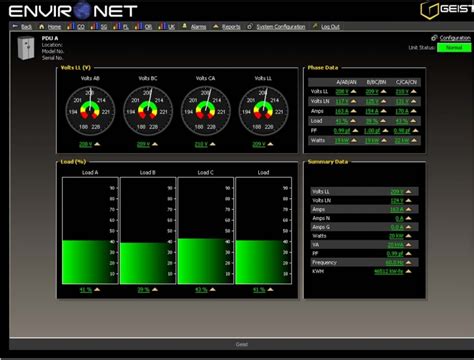474x360 pixels.
Task: Click the Configuration link icon
Action: pos(434,38)
